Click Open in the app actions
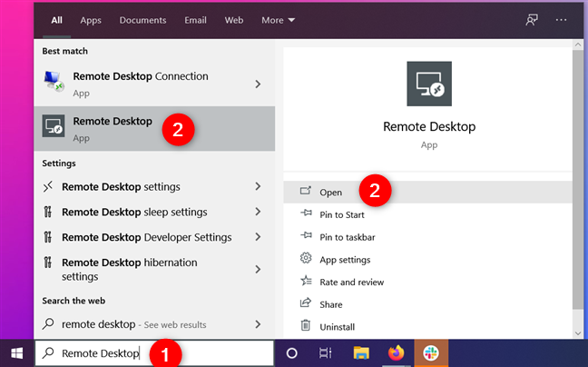This screenshot has width=588, height=367. click(428, 193)
